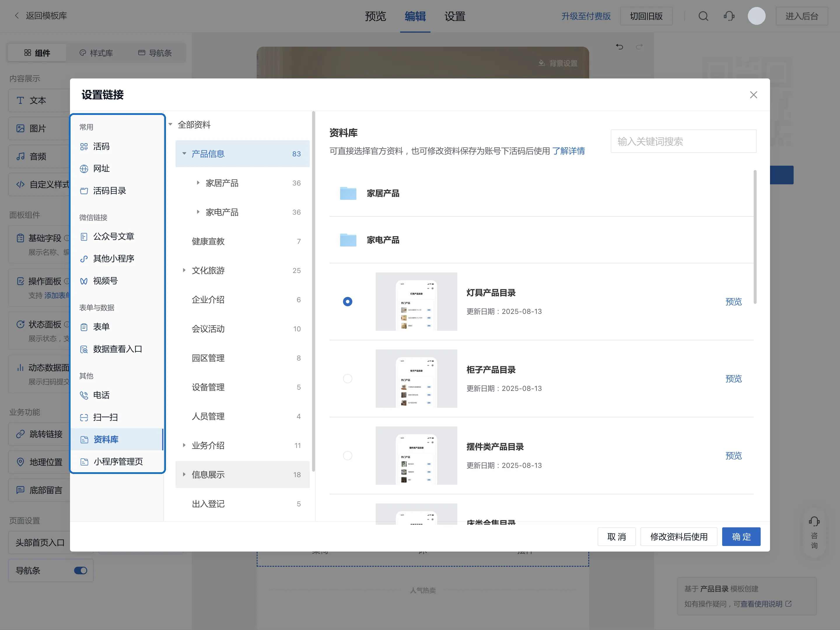Switch to the 预览 tab

[375, 16]
